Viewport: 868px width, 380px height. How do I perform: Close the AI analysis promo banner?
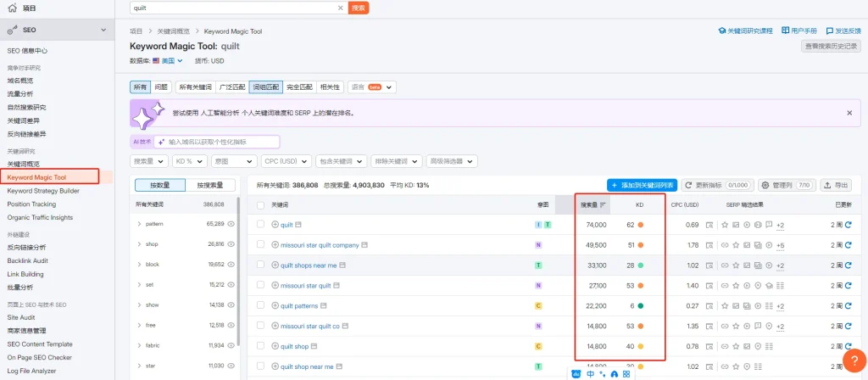849,113
